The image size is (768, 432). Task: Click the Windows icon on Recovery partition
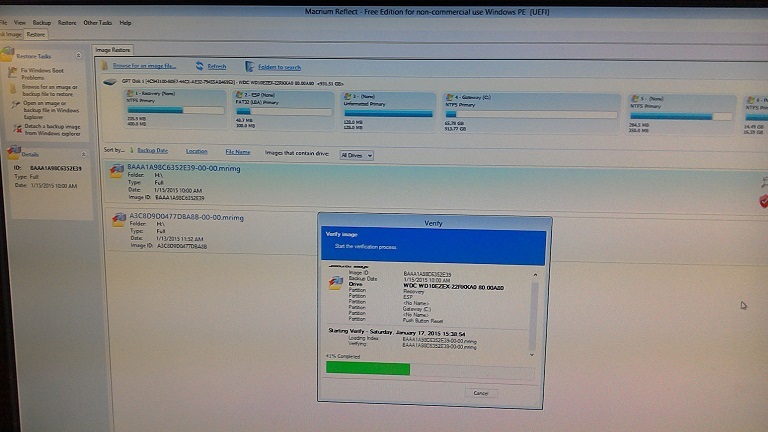(130, 93)
